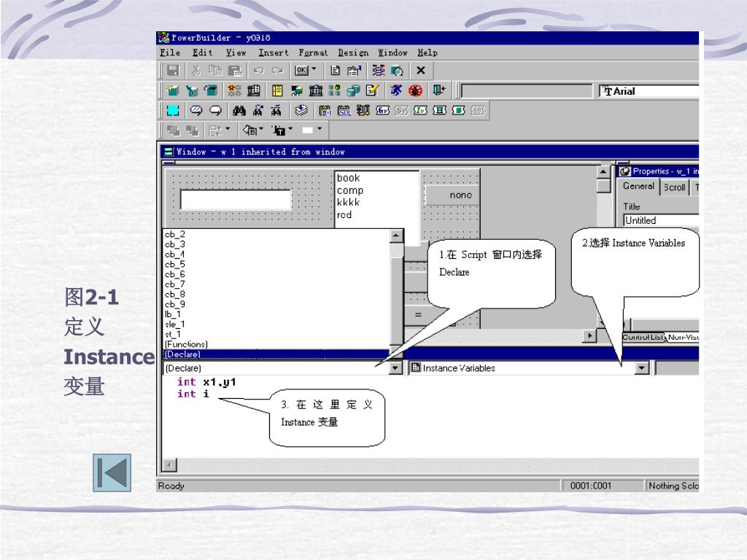Screen dimensions: 747x560
Task: Select lb_1 in the dropdown list
Action: coord(276,314)
